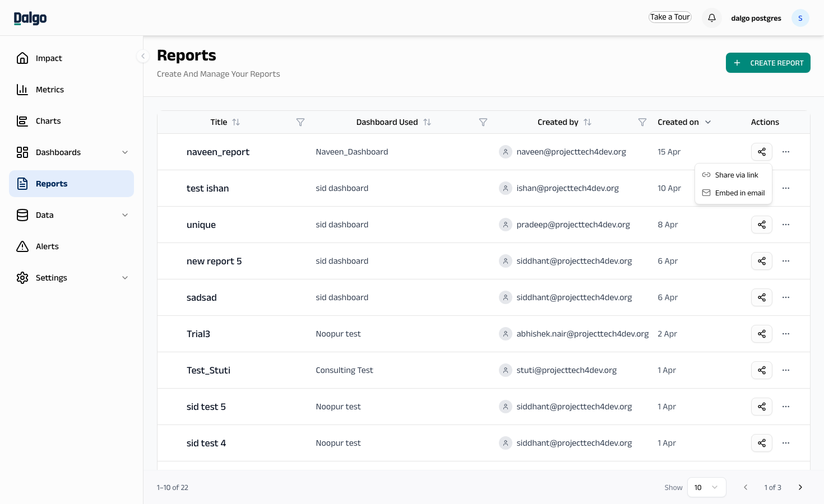The width and height of the screenshot is (824, 504).
Task: Open the notifications bell
Action: [x=712, y=18]
